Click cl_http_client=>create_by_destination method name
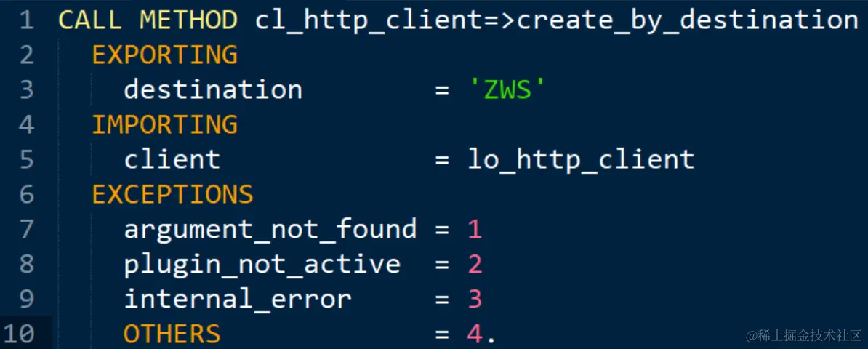The height and width of the screenshot is (349, 868). (x=556, y=22)
